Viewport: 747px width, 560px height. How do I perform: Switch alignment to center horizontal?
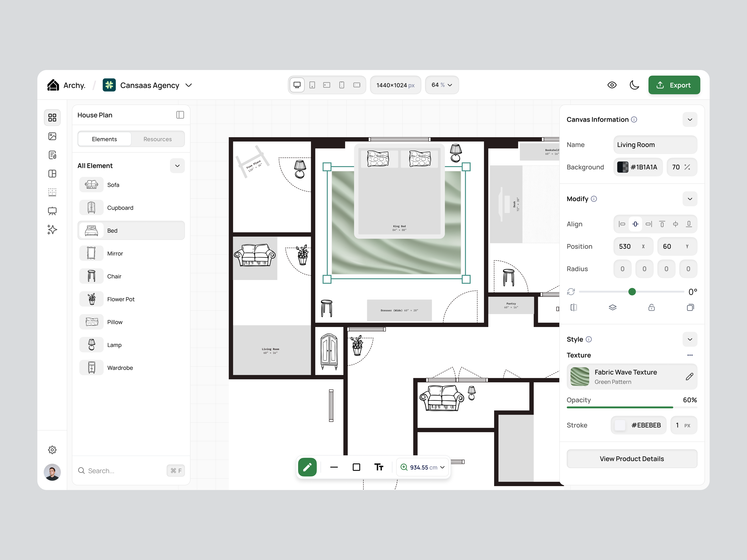coord(635,224)
